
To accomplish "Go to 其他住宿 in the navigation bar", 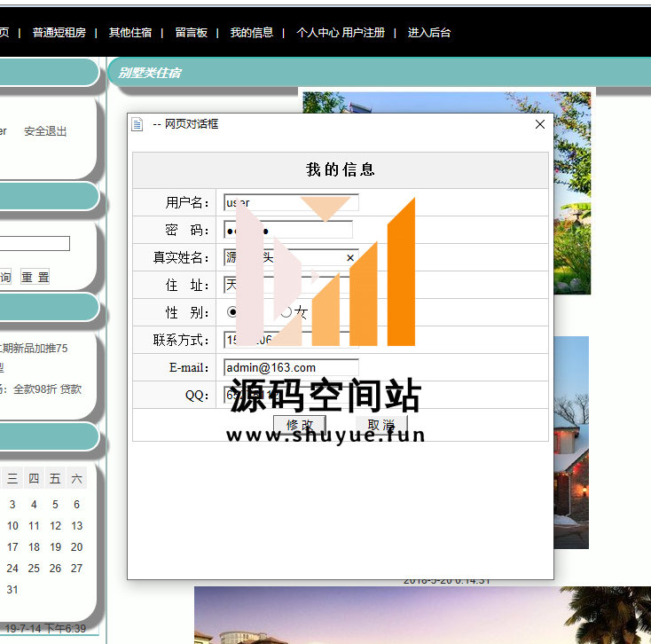I will coord(128,33).
